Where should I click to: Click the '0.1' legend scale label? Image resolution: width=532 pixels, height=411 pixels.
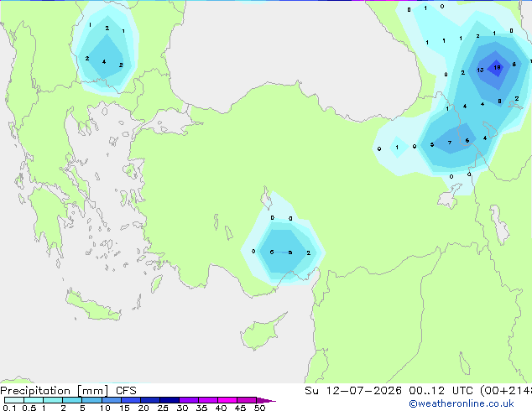(9, 408)
